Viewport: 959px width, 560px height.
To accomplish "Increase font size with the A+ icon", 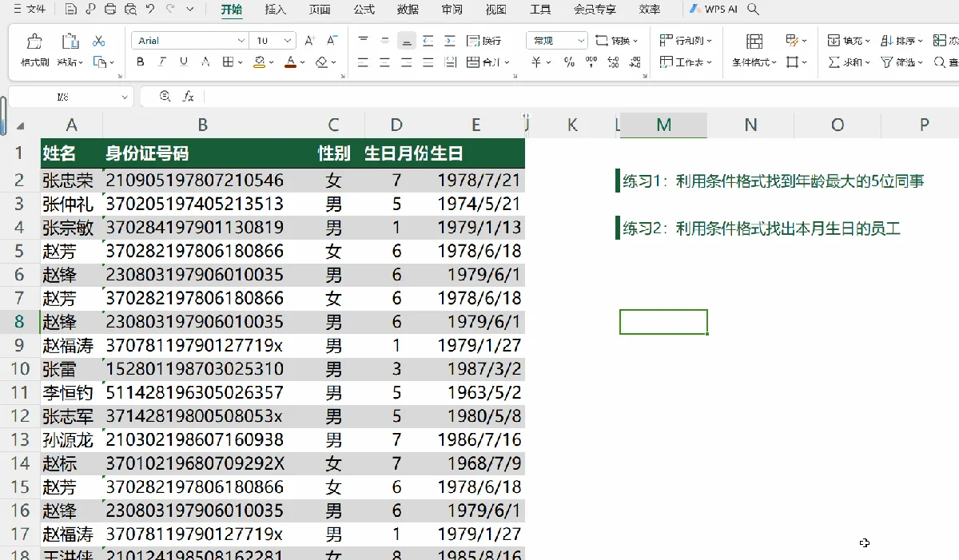I will pyautogui.click(x=310, y=41).
